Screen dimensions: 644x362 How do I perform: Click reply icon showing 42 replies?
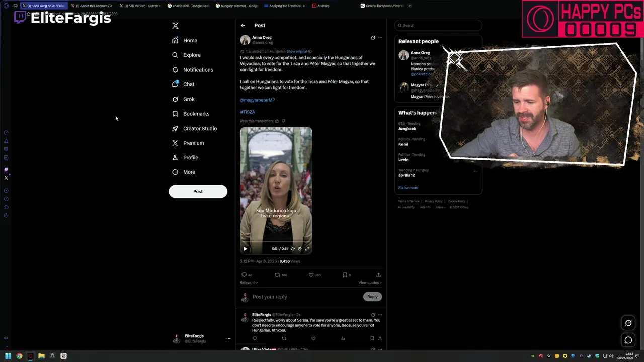click(247, 275)
